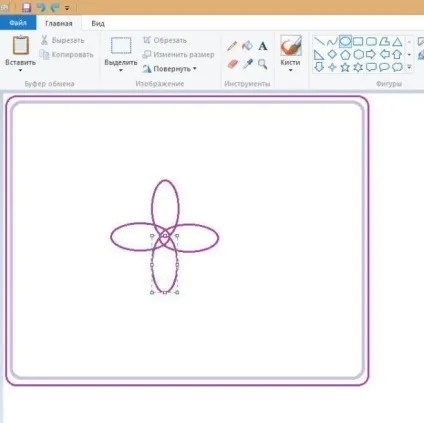Select the Eraser tool
Image resolution: width=424 pixels, height=423 pixels.
[232, 64]
